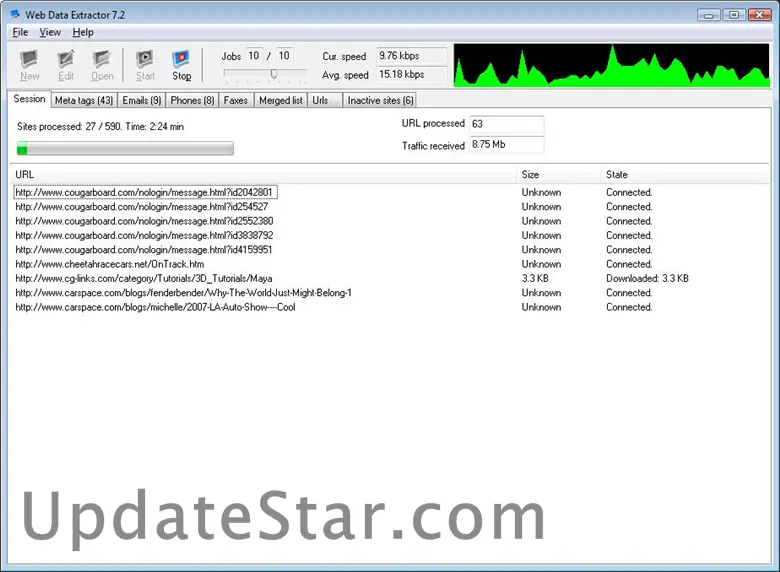Sort by the Size column header
The width and height of the screenshot is (780, 572).
(559, 175)
